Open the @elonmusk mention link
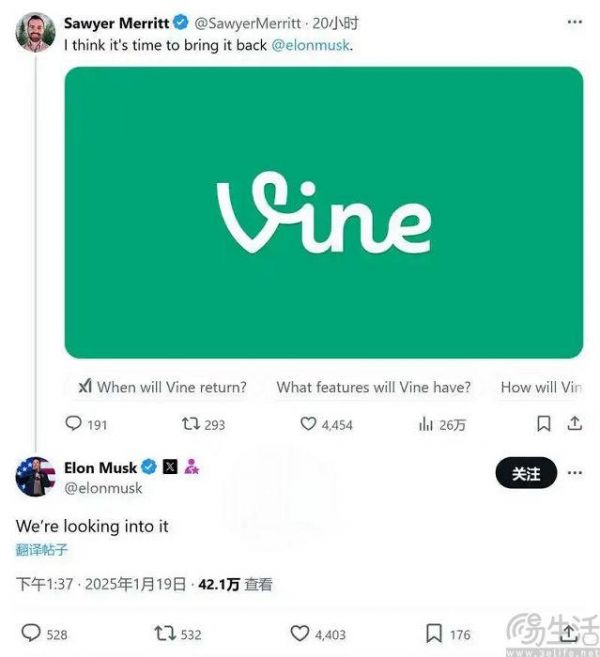 [311, 45]
